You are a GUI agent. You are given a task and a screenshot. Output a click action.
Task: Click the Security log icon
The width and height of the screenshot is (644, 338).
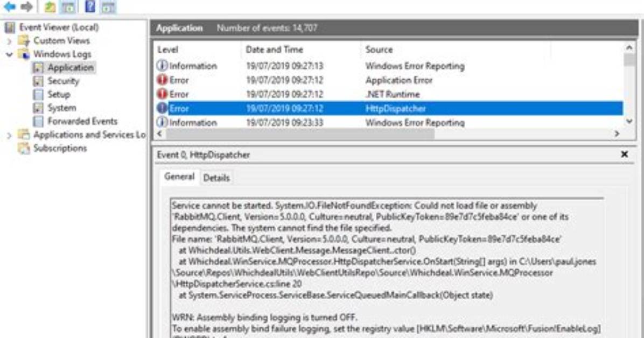coord(38,81)
